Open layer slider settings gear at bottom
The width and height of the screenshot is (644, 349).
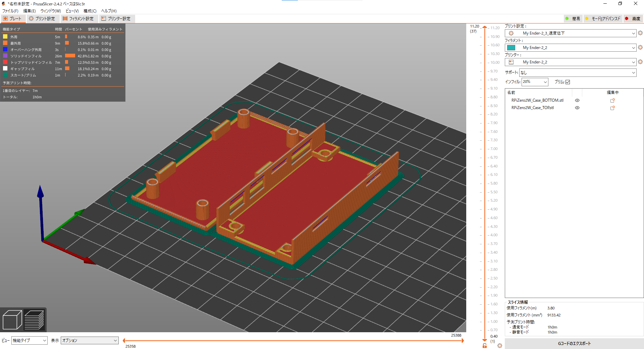(x=500, y=346)
